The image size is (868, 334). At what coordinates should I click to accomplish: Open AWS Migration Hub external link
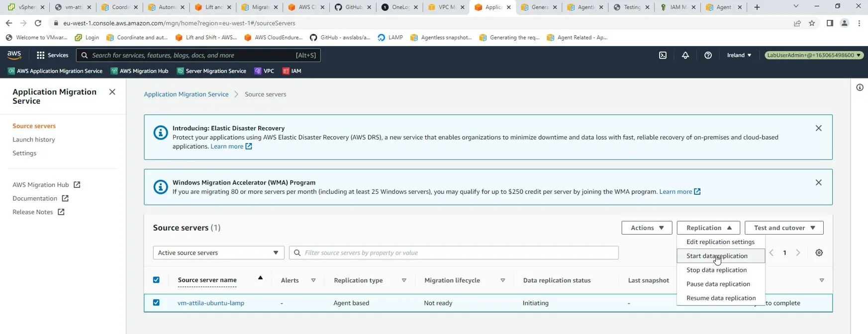pos(46,184)
